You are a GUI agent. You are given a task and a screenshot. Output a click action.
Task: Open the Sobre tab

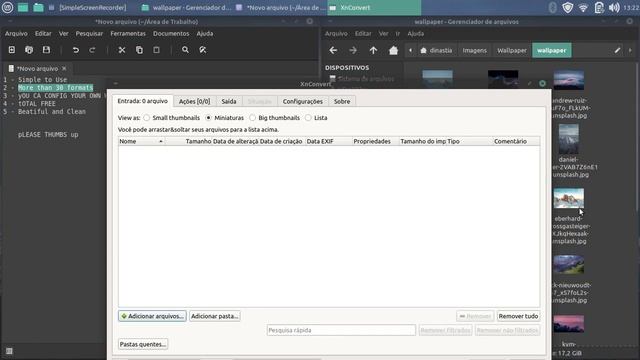pyautogui.click(x=342, y=101)
